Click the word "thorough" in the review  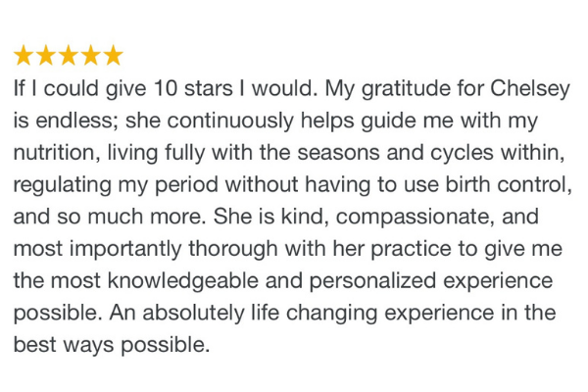click(233, 250)
